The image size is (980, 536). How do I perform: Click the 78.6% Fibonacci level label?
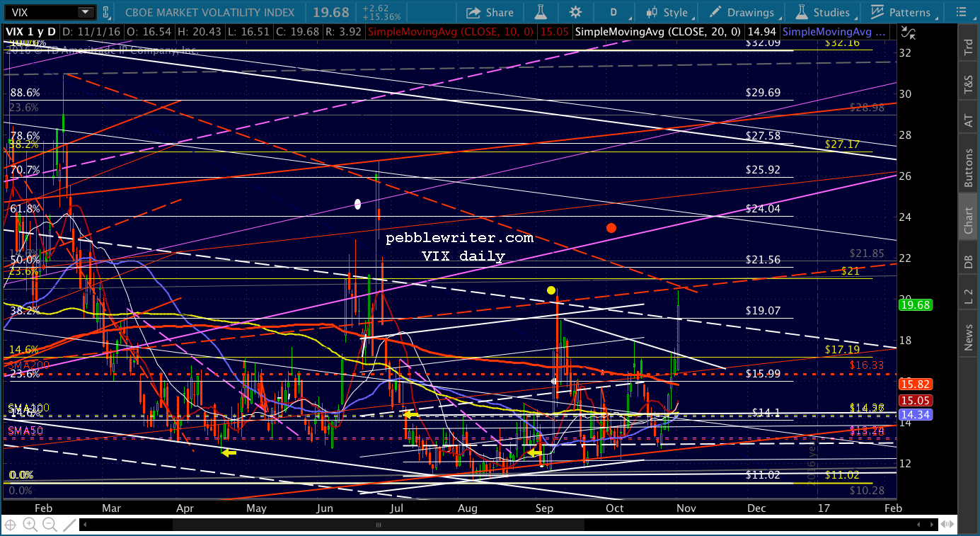[25, 136]
